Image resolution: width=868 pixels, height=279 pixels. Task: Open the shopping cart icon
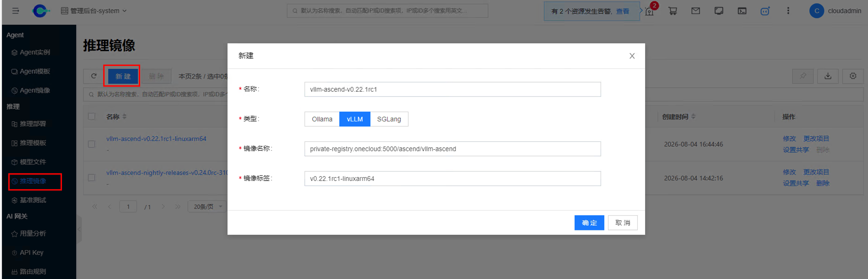673,11
